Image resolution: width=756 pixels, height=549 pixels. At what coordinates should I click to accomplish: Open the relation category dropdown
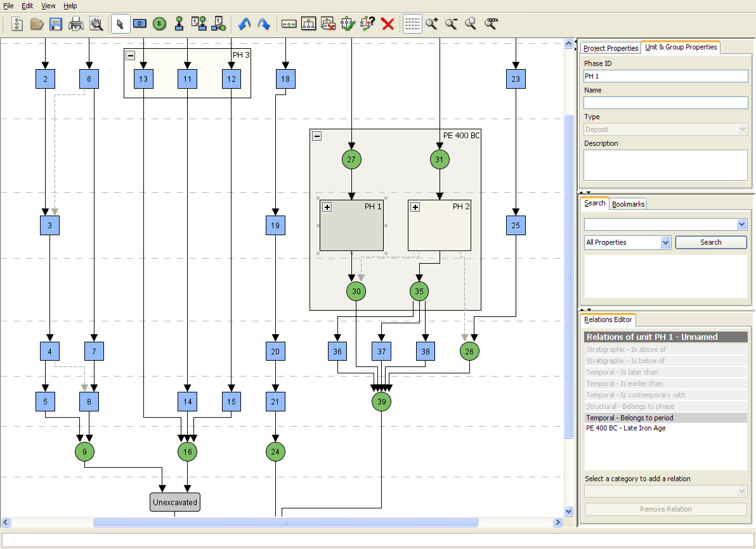pos(741,491)
